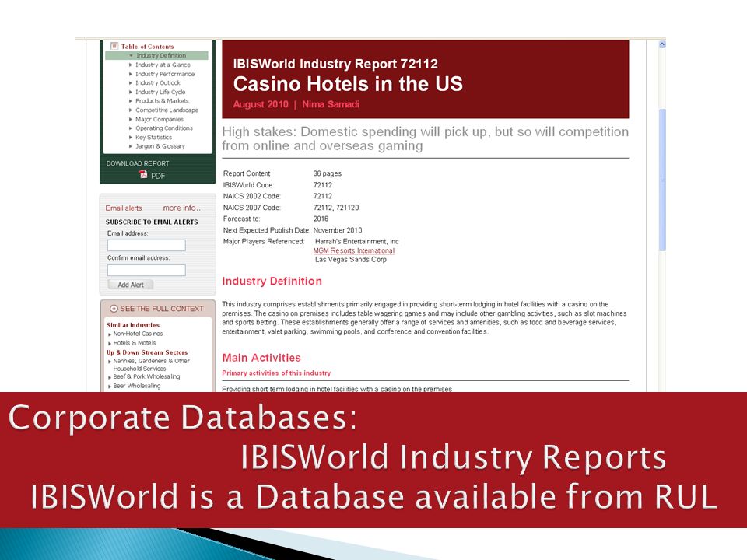
Task: Click the Industry Definition heading
Action: 272,281
